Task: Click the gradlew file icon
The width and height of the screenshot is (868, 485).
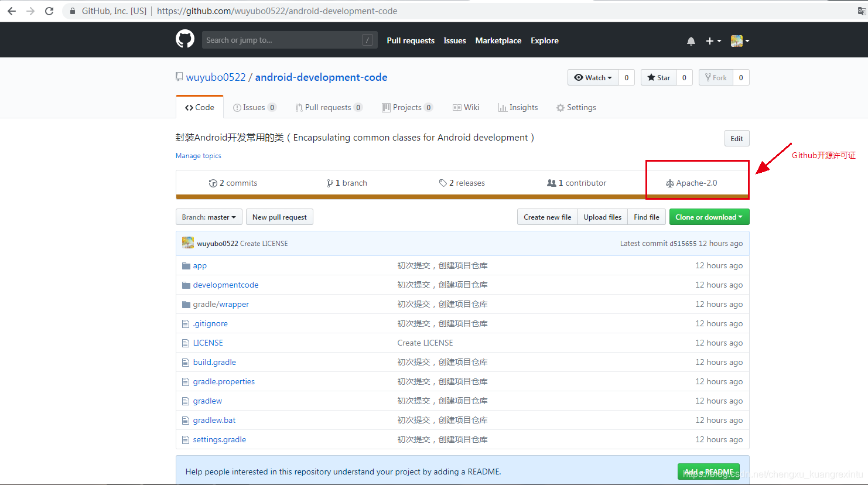Action: click(x=186, y=401)
